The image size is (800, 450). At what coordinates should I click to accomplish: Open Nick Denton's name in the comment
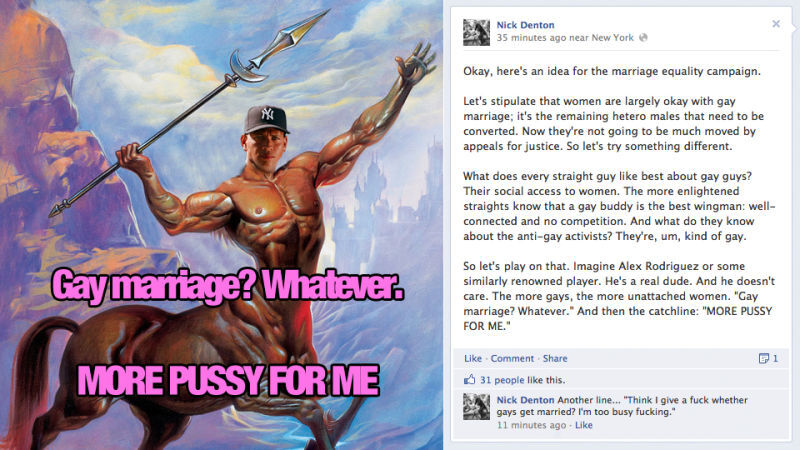[x=526, y=400]
